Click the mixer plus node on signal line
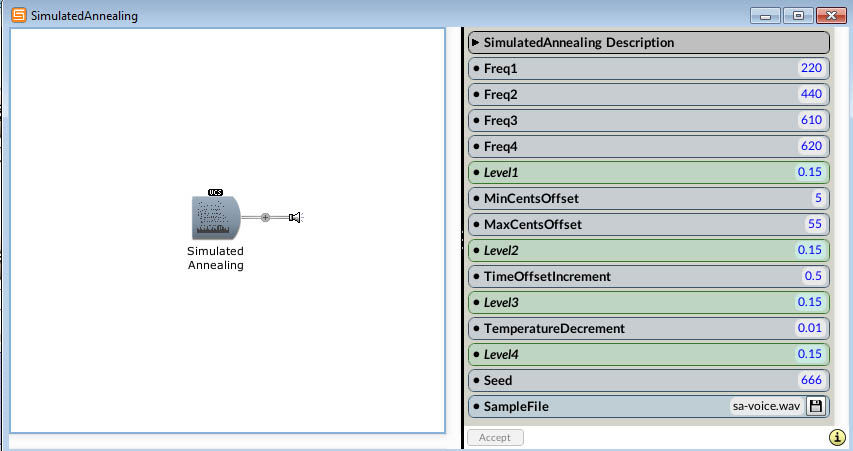Screen dimensions: 853x451 pyautogui.click(x=265, y=218)
